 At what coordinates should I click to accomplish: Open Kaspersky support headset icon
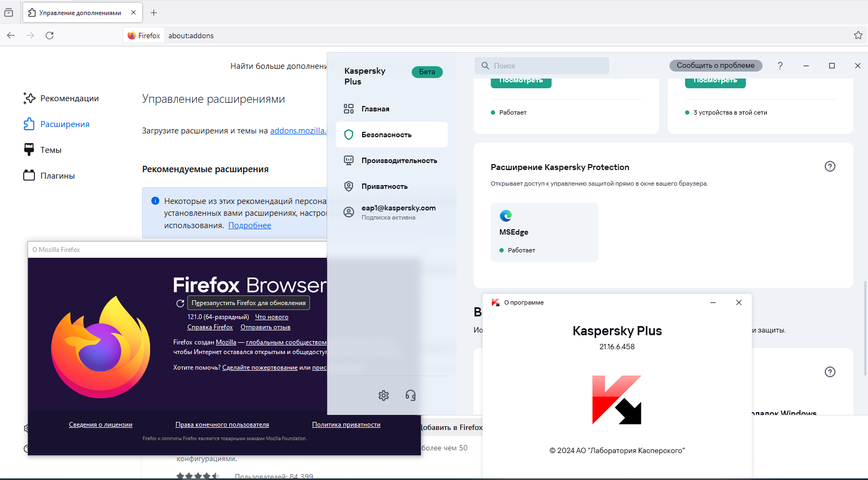coord(411,396)
